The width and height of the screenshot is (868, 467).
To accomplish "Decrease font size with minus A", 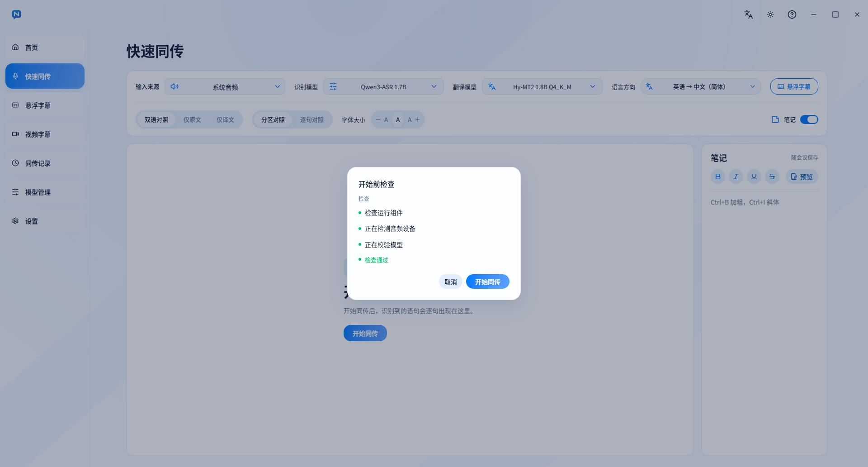I will point(382,119).
